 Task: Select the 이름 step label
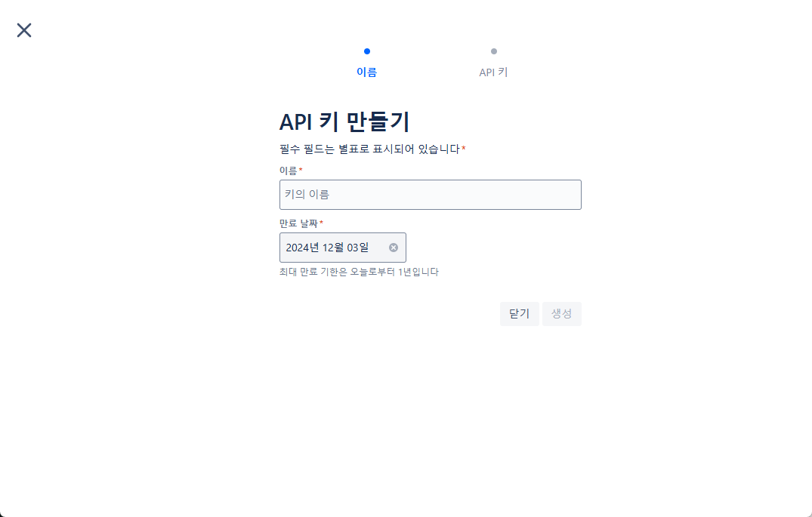(366, 72)
